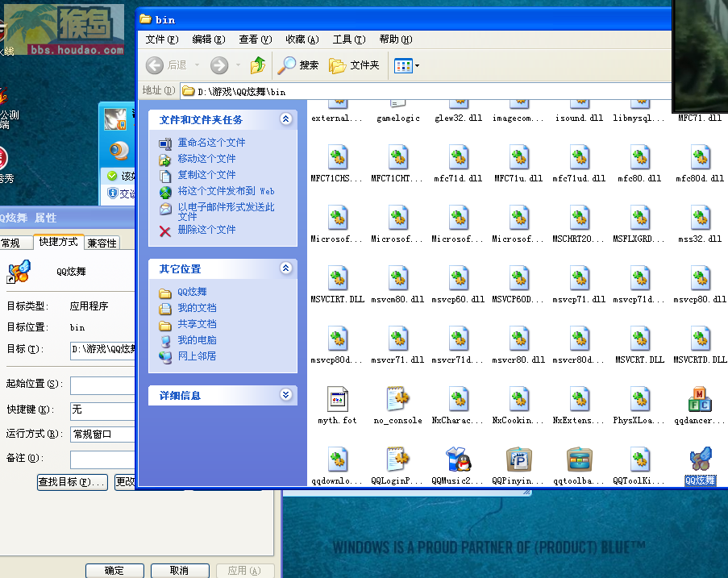Expand the 详细信息 panel

tap(286, 395)
